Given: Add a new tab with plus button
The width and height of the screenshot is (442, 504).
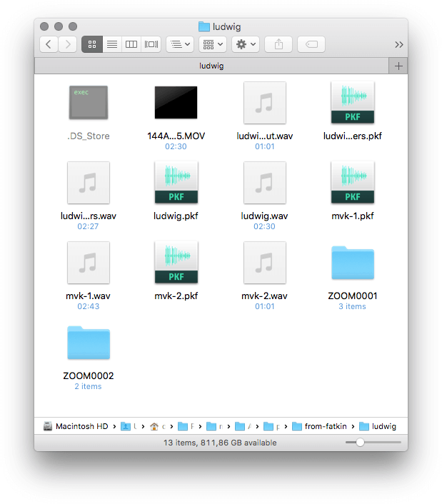Looking at the screenshot, I should point(398,66).
